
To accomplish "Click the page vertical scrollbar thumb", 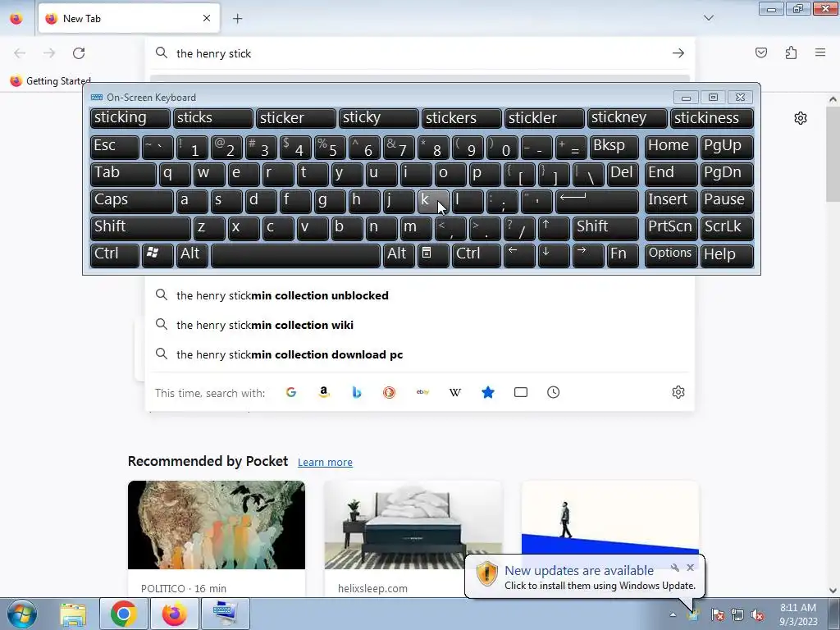I will coord(833,153).
